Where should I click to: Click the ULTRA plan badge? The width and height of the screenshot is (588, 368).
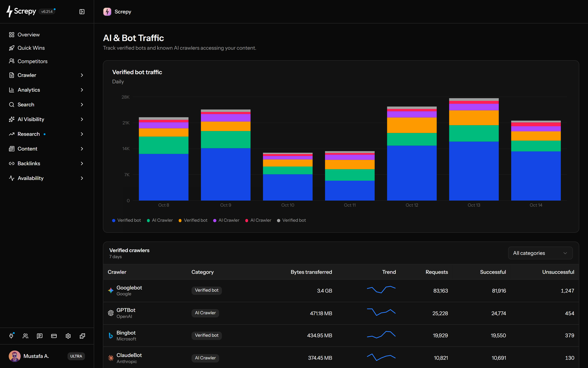coord(76,356)
